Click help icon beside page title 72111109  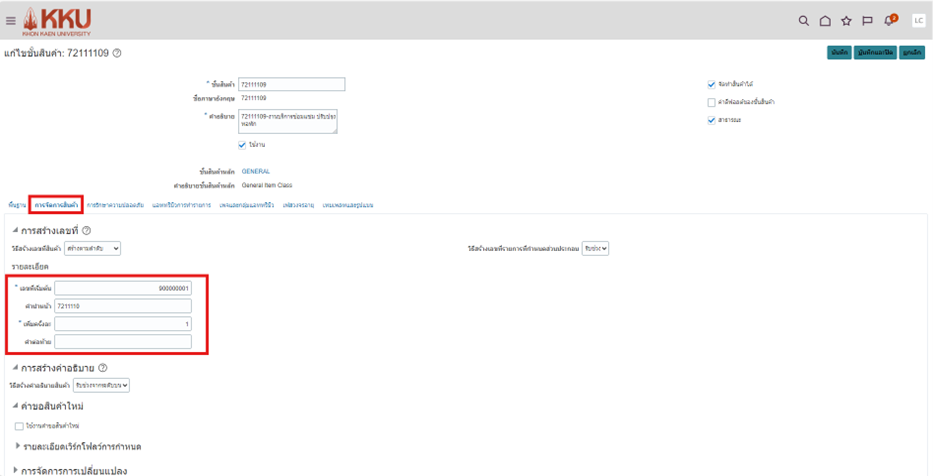pyautogui.click(x=117, y=53)
